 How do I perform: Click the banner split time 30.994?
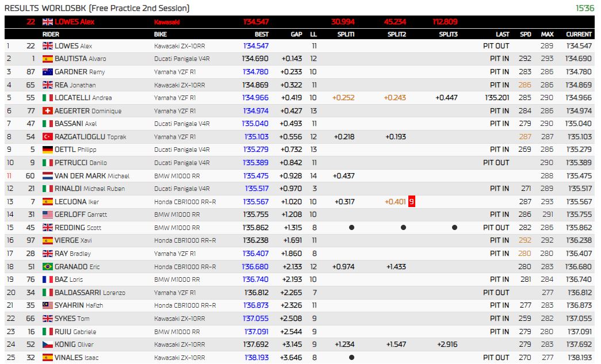click(x=343, y=22)
